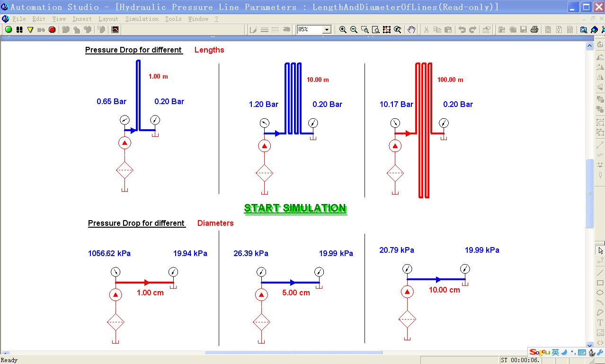Image resolution: width=605 pixels, height=364 pixels.
Task: Click the 100.00 m length label
Action: pyautogui.click(x=450, y=80)
